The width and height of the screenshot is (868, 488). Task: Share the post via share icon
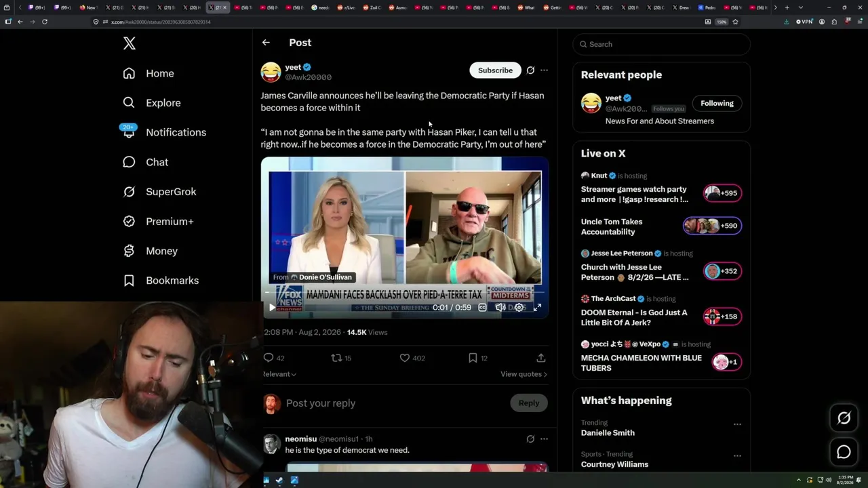tap(541, 358)
